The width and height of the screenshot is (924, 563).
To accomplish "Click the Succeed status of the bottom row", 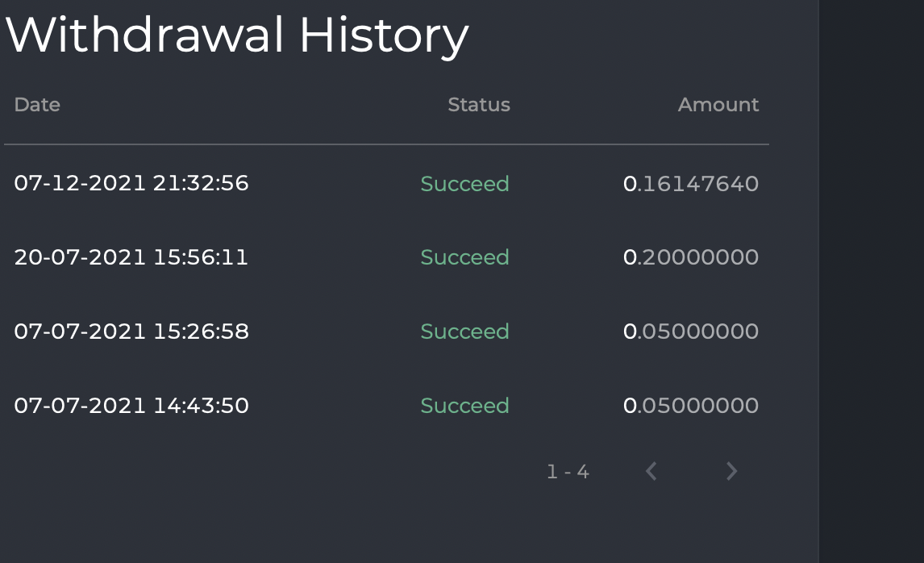I will 464,406.
